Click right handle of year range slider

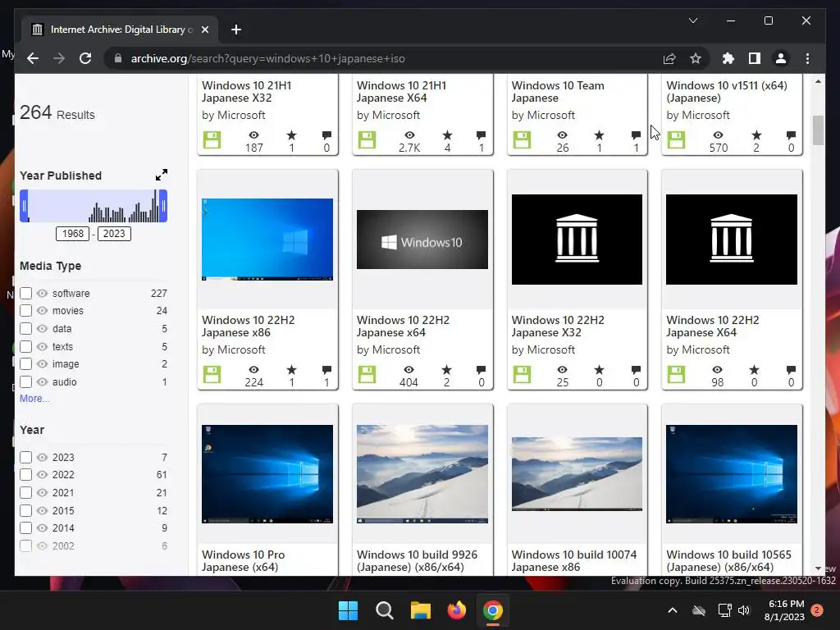(x=163, y=206)
